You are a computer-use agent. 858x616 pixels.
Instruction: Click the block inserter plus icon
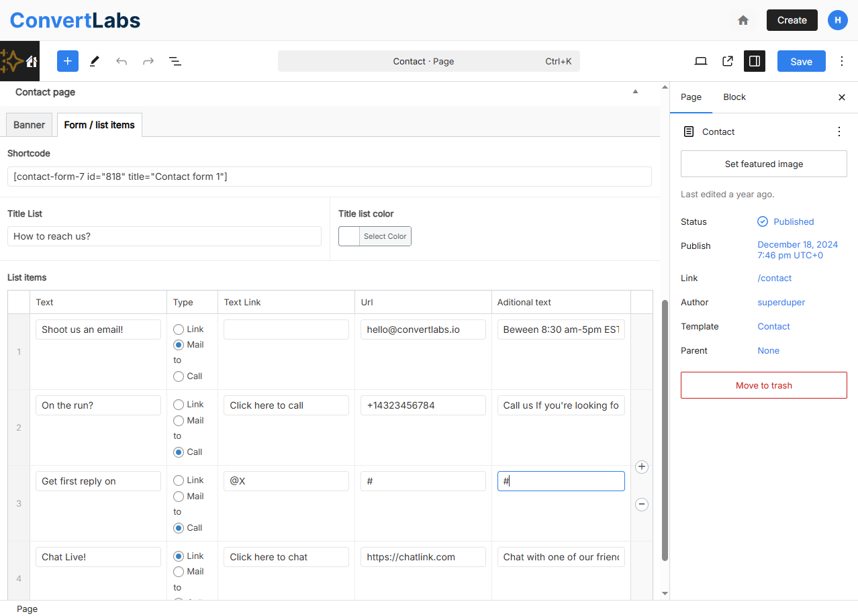pyautogui.click(x=68, y=61)
